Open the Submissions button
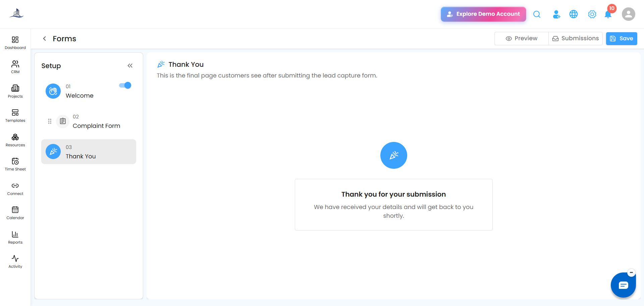The image size is (644, 306). tap(576, 39)
